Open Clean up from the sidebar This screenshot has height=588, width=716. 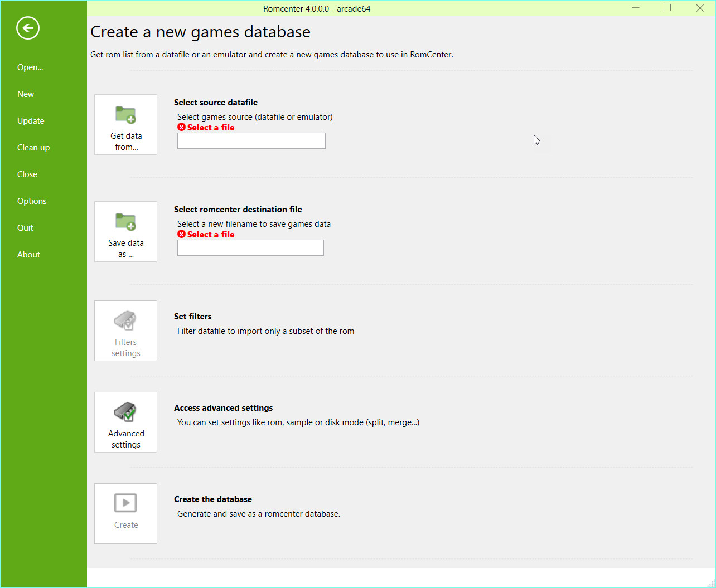(x=33, y=148)
